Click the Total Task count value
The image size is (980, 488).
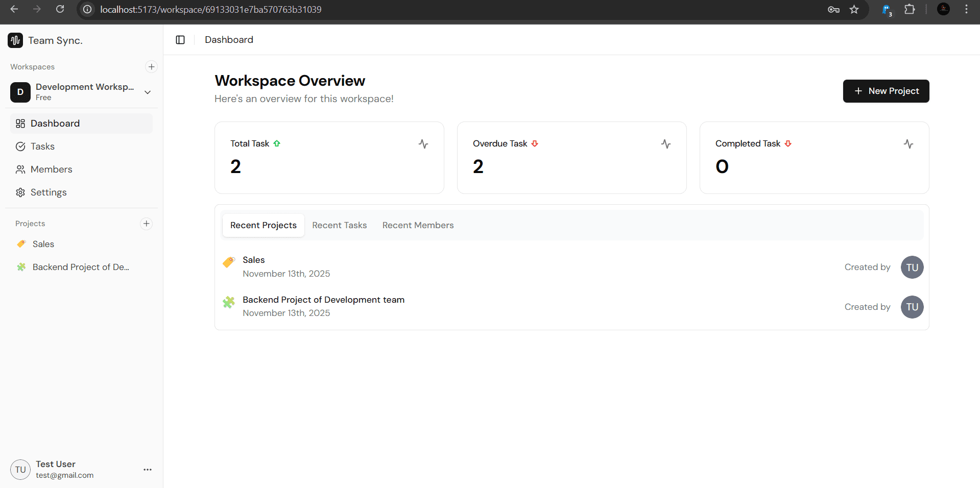point(235,166)
